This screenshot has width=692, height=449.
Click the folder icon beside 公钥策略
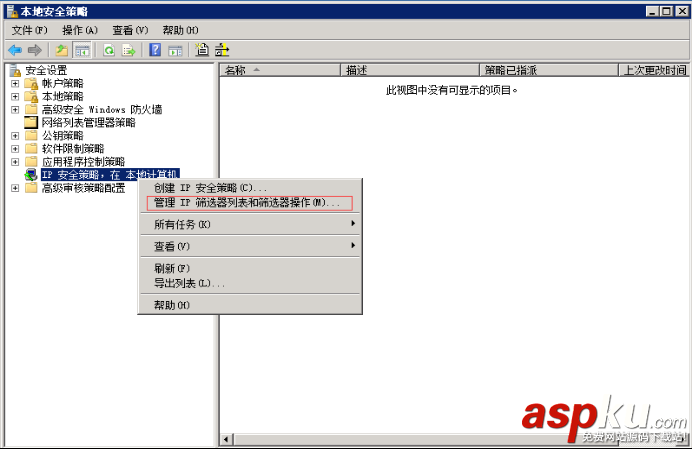tap(31, 136)
